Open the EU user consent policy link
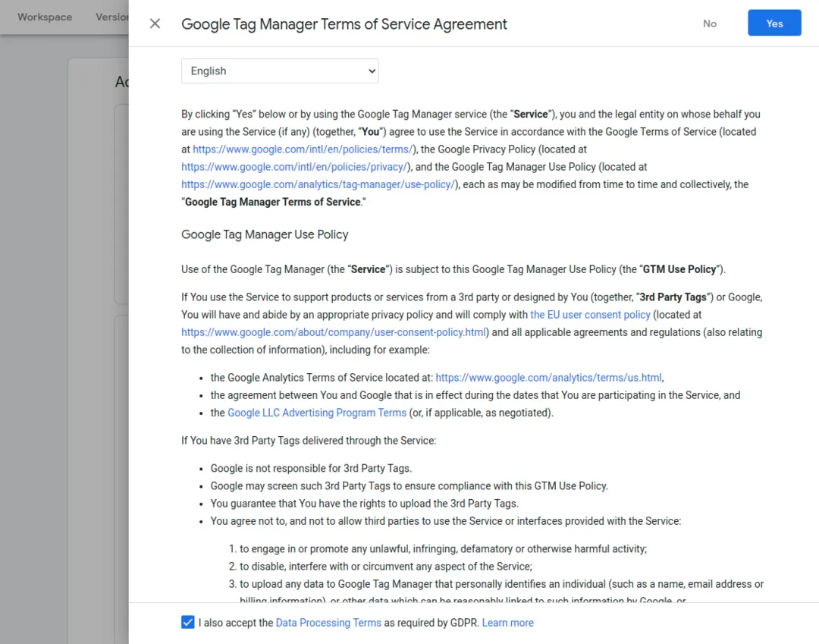819x644 pixels. tap(590, 315)
